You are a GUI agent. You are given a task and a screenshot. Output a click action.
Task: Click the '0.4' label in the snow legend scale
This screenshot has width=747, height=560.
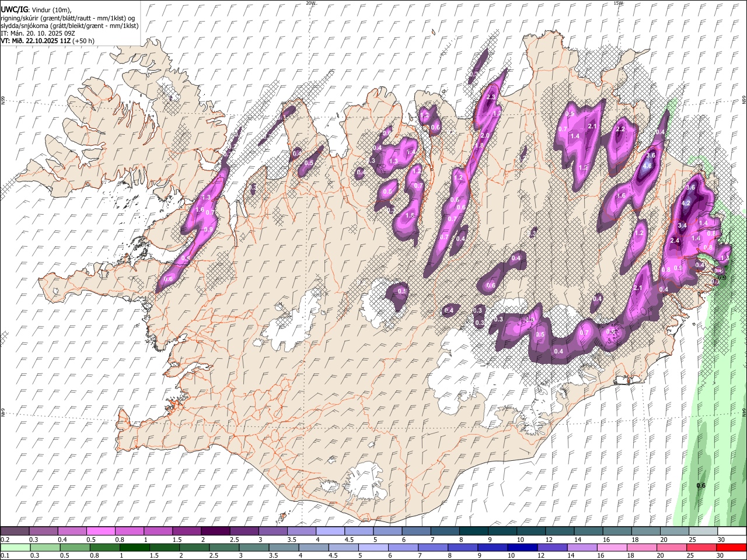coord(62,540)
